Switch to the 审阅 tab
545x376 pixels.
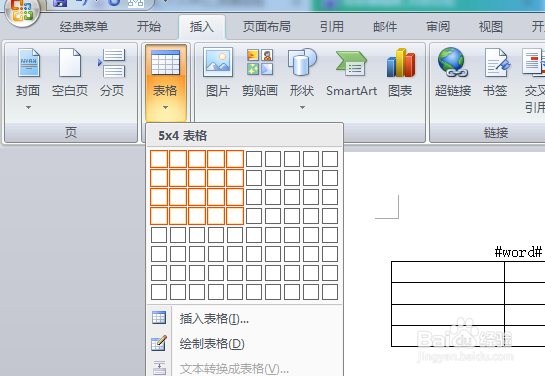(x=438, y=27)
